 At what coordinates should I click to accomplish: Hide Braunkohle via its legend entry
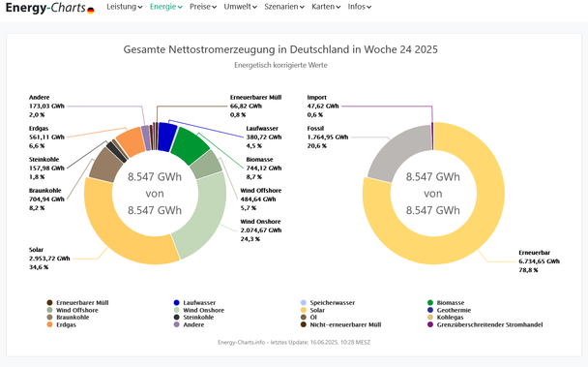(x=69, y=318)
